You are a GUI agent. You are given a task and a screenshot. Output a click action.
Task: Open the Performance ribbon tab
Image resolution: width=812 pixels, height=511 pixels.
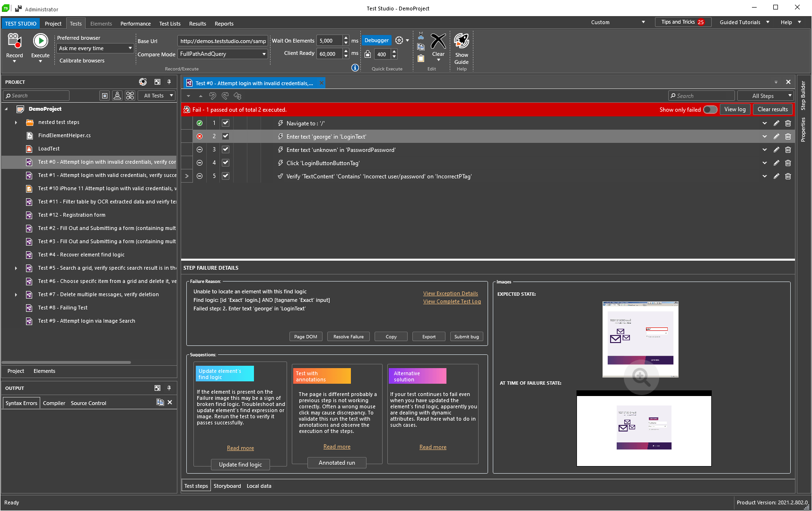point(136,24)
